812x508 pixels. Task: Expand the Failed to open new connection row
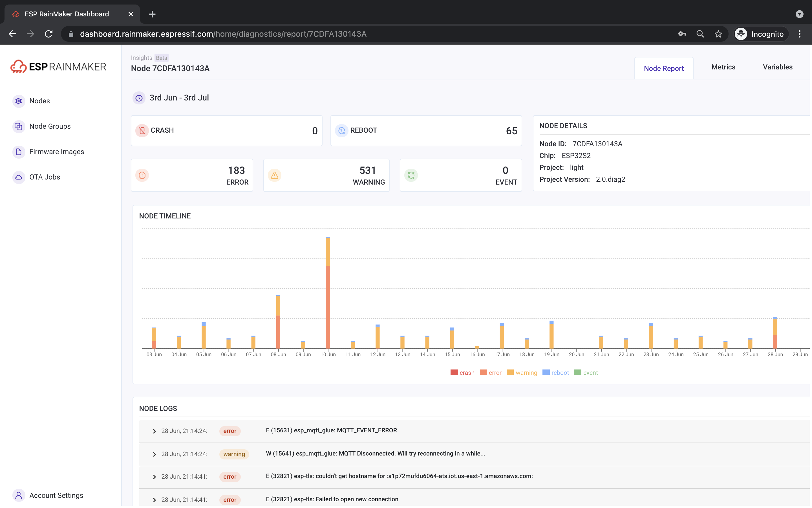point(154,500)
